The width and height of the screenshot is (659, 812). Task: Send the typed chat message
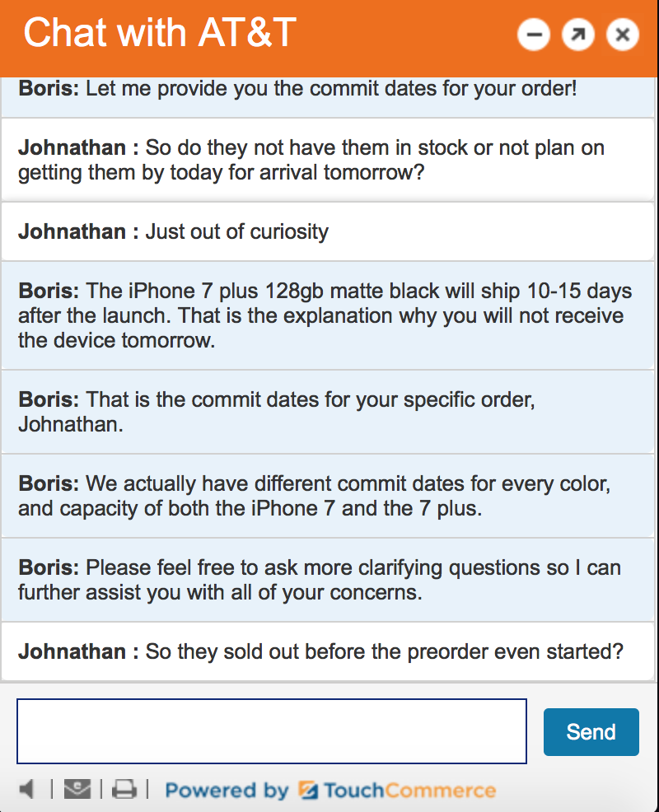pos(591,732)
